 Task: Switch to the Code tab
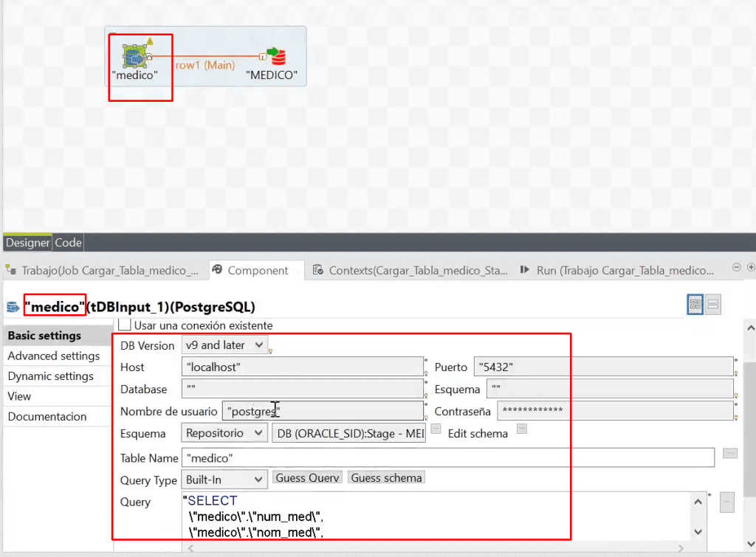(68, 243)
